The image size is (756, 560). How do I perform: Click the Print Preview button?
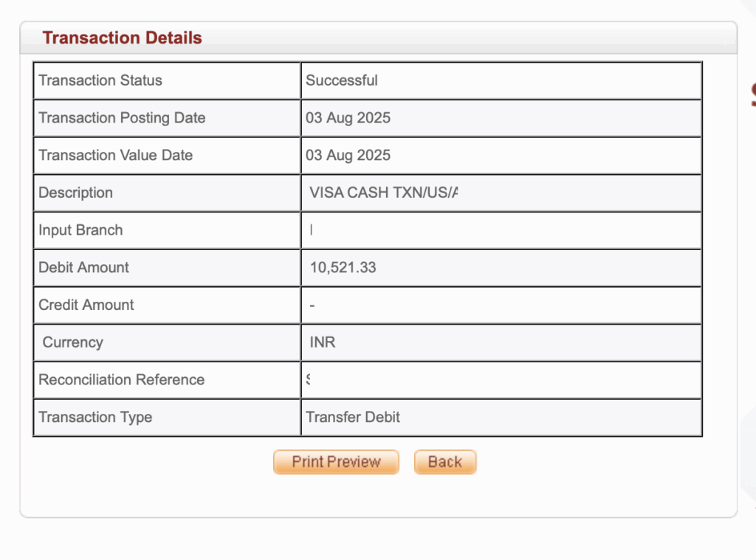[336, 462]
